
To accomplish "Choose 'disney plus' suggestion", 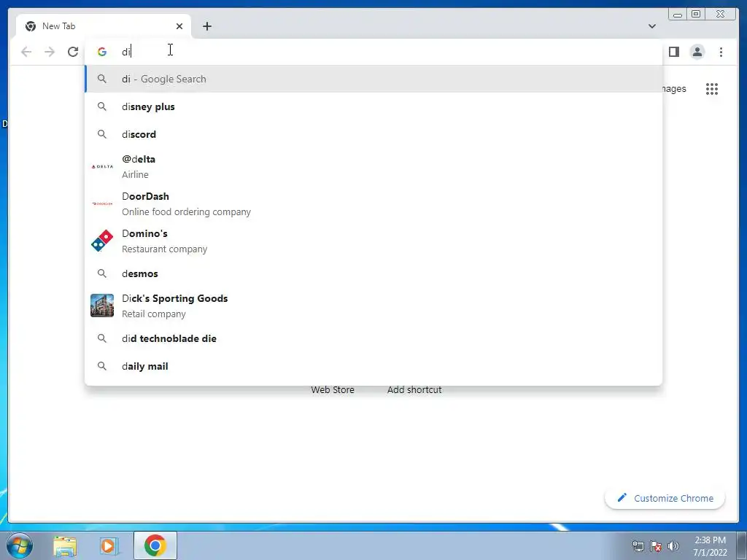I will coord(373,106).
